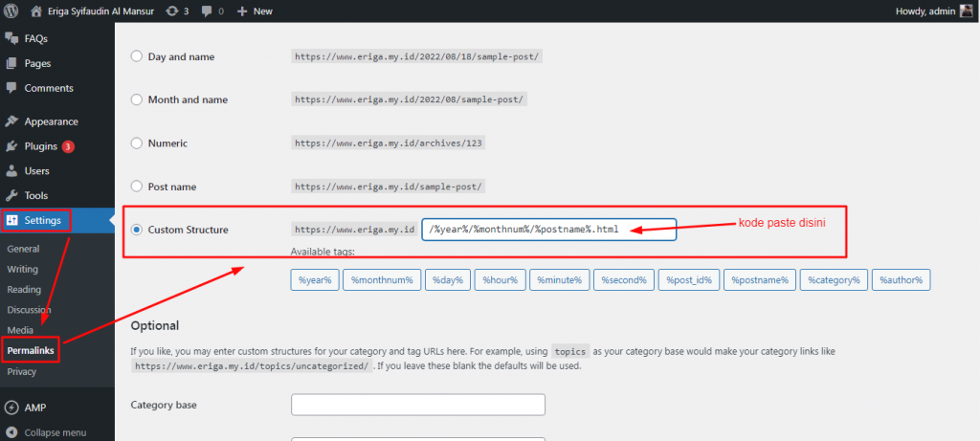Click the Comments sidebar icon
The image size is (980, 441).
11,88
